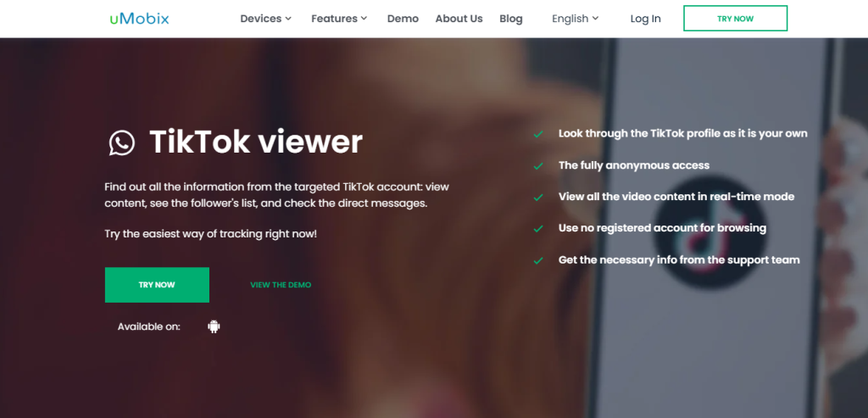Open the English language selector
This screenshot has width=868, height=418.
tap(575, 19)
